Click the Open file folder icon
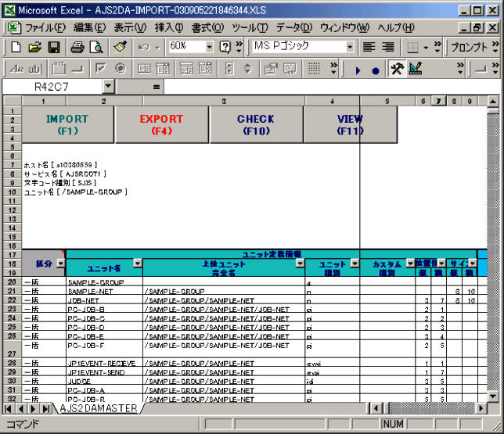 (35, 48)
